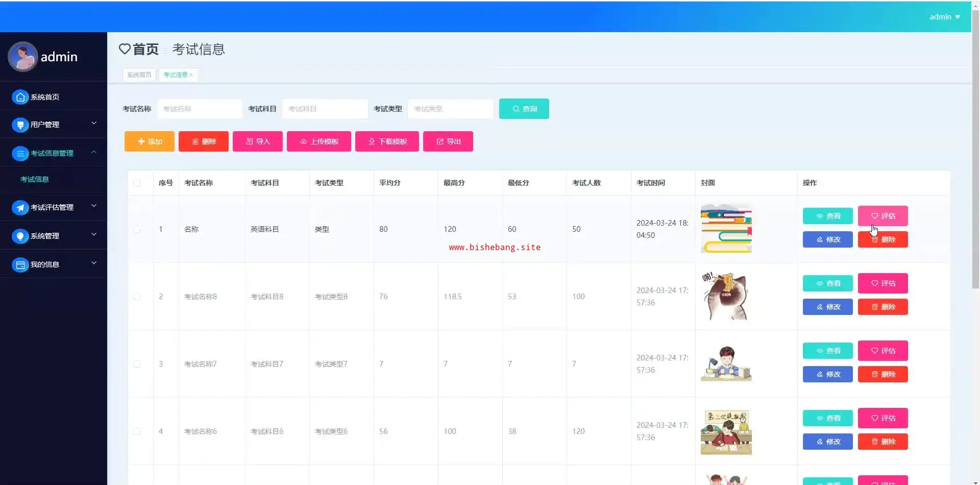The image size is (980, 485).
Task: Edit the 考试名称7 record
Action: [828, 374]
